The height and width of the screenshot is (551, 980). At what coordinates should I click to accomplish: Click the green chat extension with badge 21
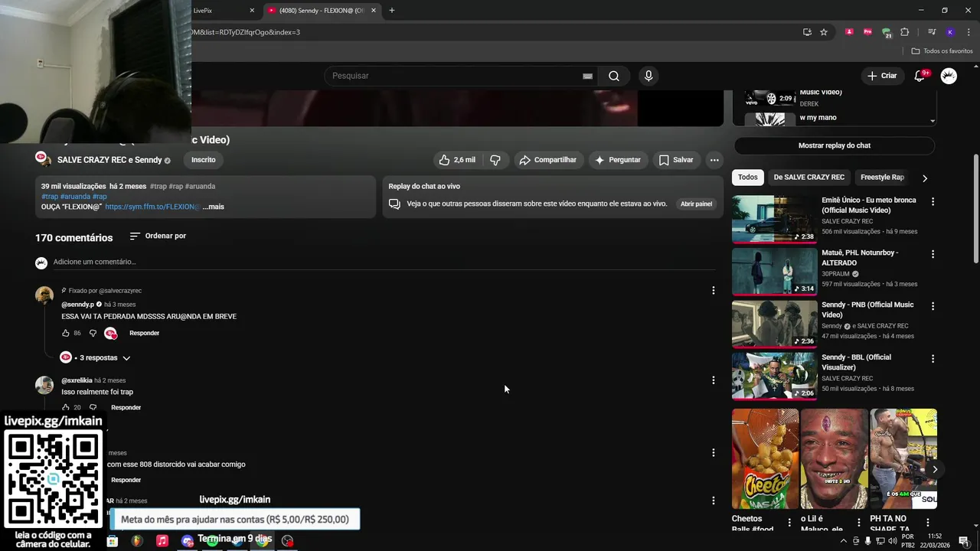click(x=886, y=32)
